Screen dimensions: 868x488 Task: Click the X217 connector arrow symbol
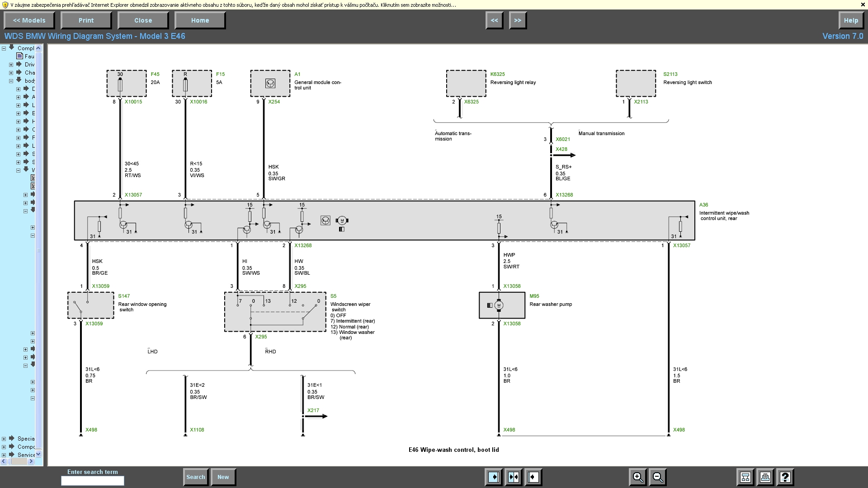point(316,416)
